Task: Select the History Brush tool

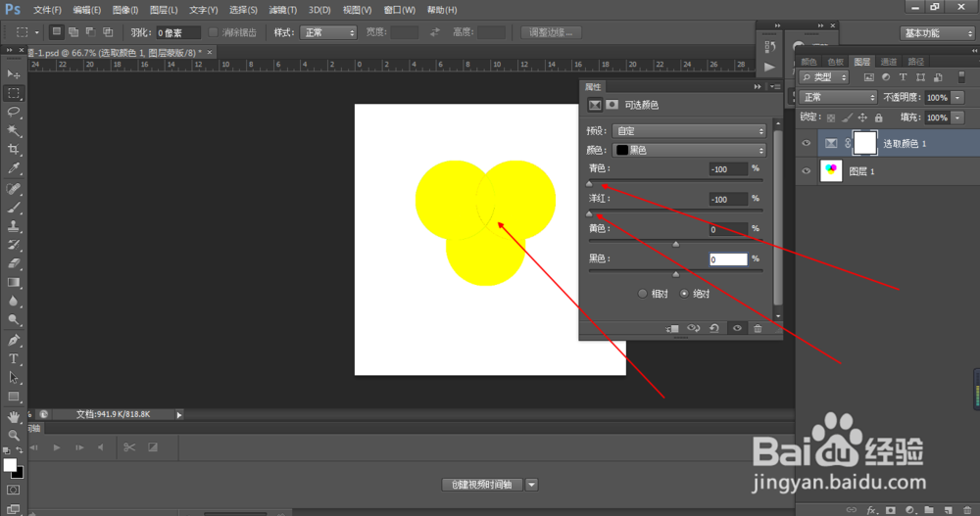Action: coord(13,245)
